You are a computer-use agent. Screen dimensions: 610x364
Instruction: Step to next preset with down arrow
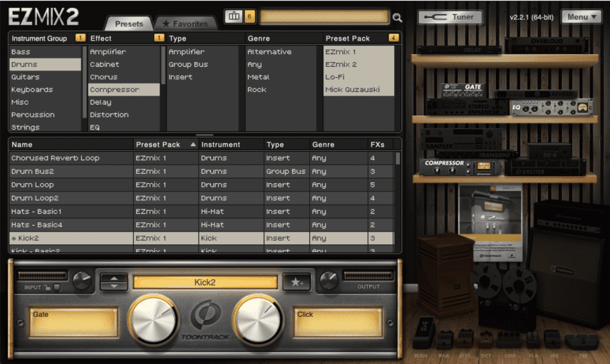(x=114, y=286)
